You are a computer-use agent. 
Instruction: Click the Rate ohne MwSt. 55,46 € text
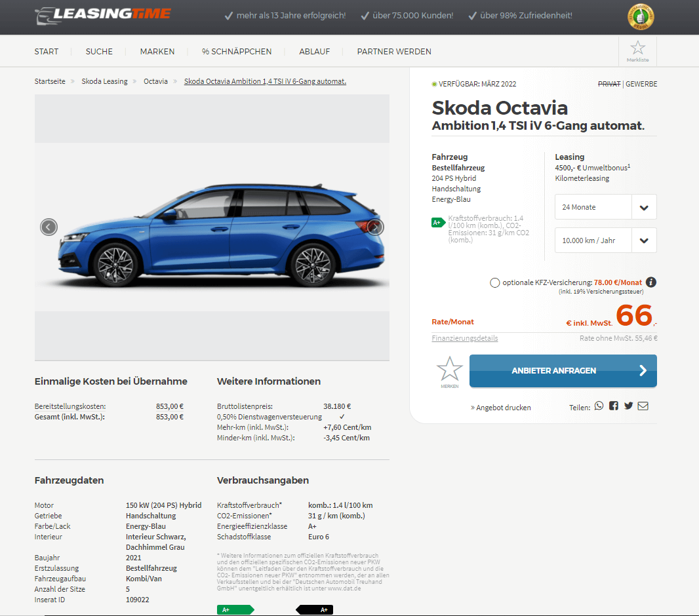618,338
